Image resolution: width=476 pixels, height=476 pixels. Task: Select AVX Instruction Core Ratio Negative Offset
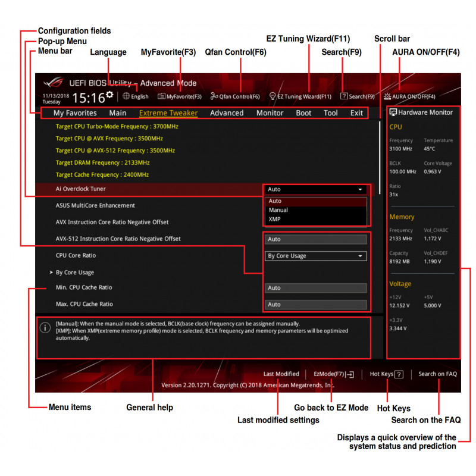click(112, 222)
